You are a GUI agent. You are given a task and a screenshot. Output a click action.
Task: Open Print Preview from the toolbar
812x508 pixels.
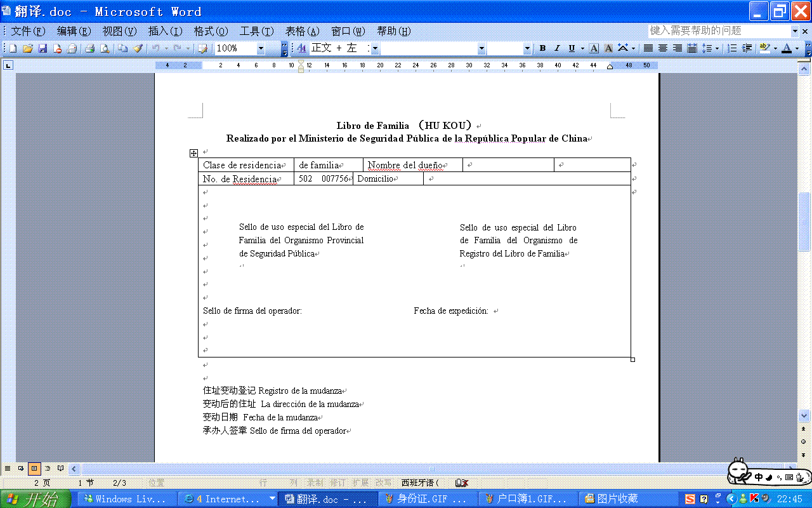point(104,48)
